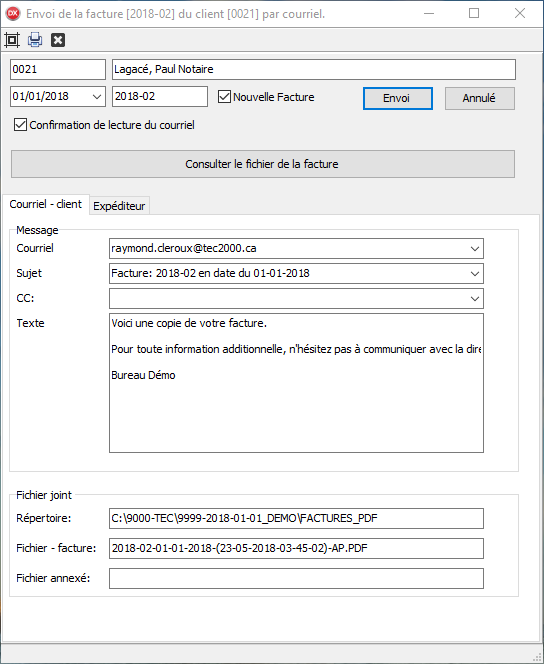
Task: Click the red DX application icon in the title bar
Action: (x=13, y=14)
